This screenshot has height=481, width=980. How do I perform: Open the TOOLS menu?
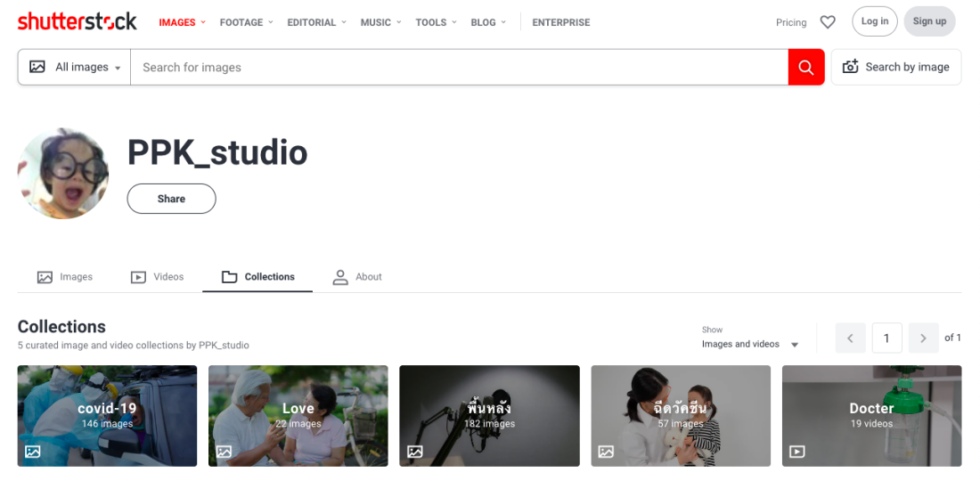coord(437,22)
